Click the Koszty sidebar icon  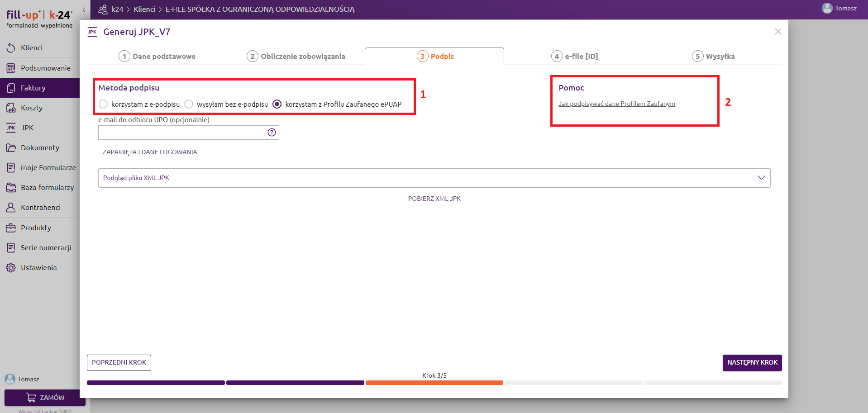click(11, 108)
